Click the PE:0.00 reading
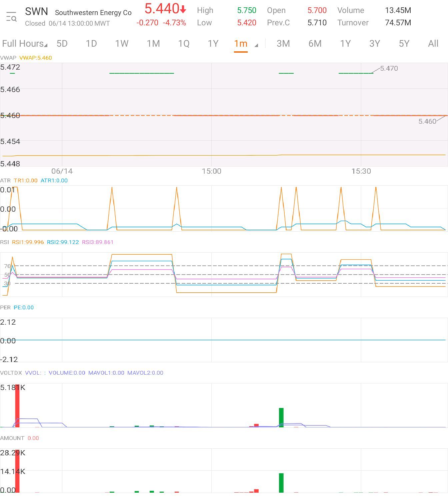Screen dimensions: 448x497 (24, 307)
